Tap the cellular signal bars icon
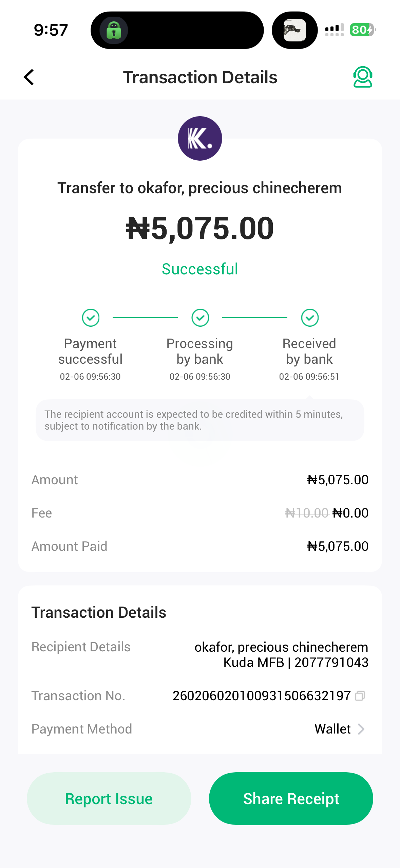400x868 pixels. (x=334, y=30)
